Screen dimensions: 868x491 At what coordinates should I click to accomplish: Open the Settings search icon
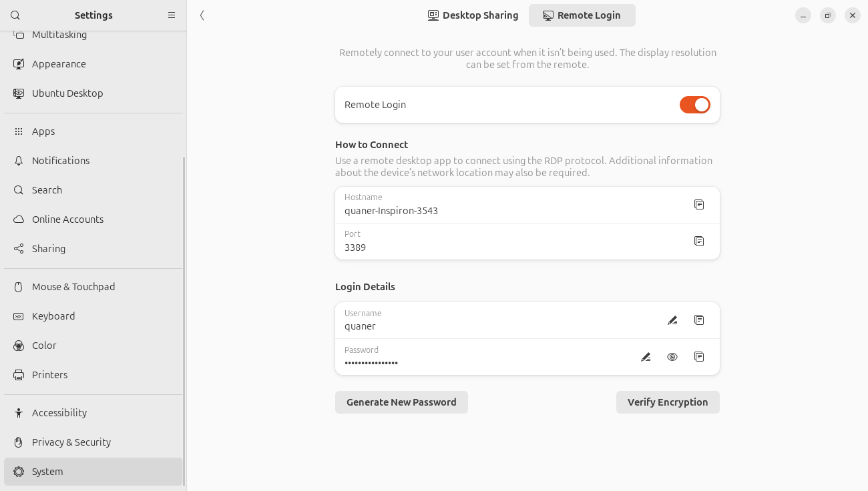click(15, 15)
